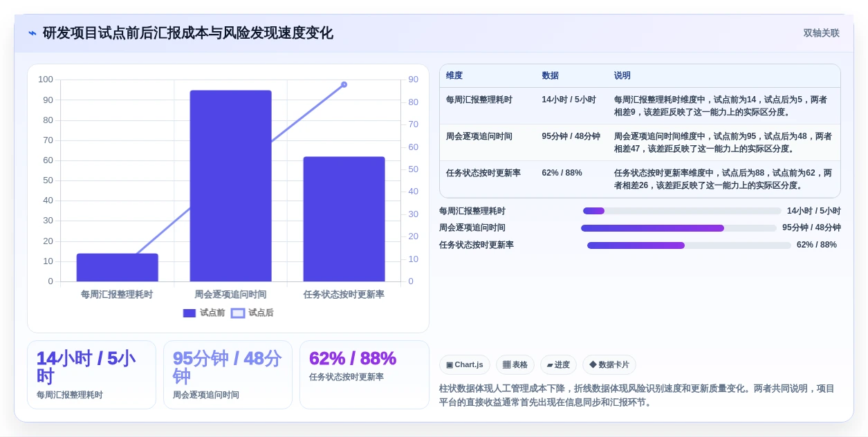Click the 14小时 / 5小时 table cell
This screenshot has width=868, height=437.
(x=569, y=100)
